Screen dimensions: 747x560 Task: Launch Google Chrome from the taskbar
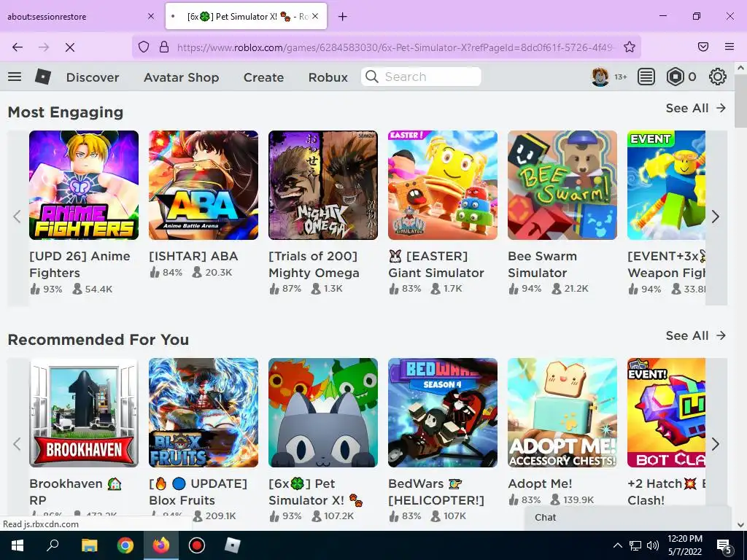tap(125, 545)
